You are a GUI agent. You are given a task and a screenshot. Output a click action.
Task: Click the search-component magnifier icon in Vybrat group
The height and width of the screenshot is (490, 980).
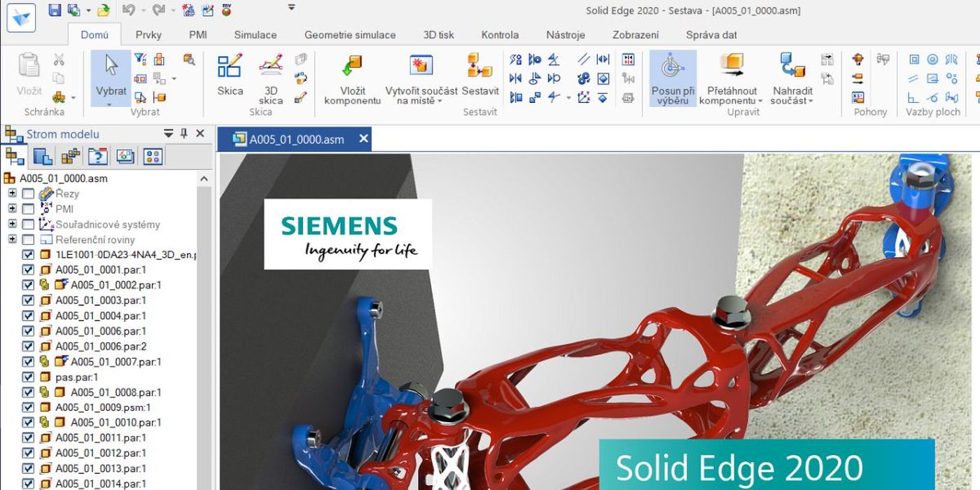coord(189,59)
